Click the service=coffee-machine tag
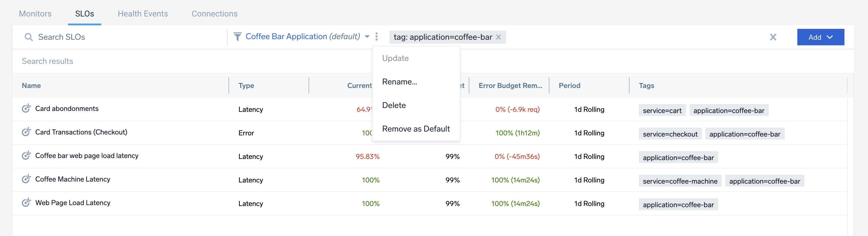Screen dimensions: 868x236 point(680,181)
